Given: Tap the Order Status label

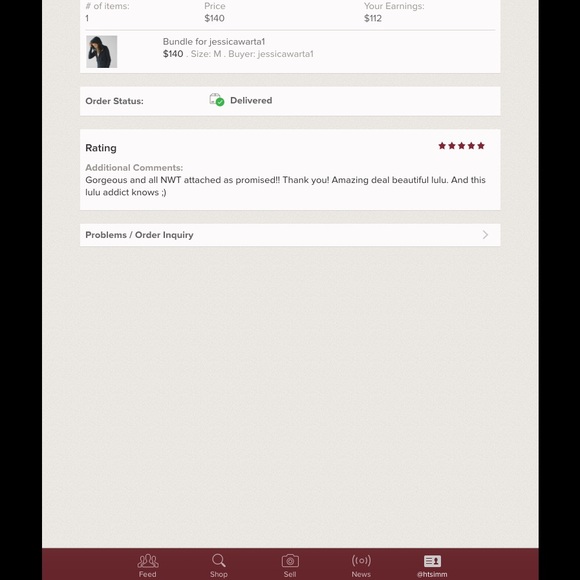Looking at the screenshot, I should tap(114, 101).
